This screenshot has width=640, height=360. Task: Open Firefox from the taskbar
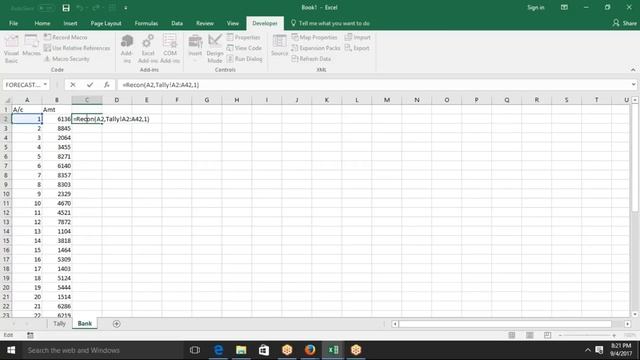pos(310,350)
